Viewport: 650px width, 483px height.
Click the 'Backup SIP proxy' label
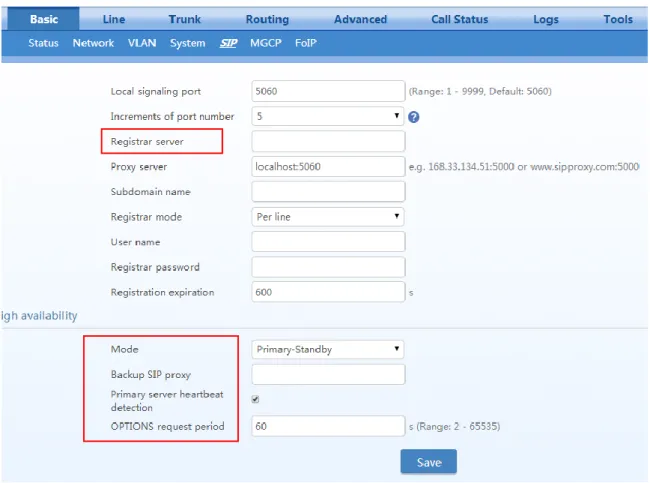point(150,374)
